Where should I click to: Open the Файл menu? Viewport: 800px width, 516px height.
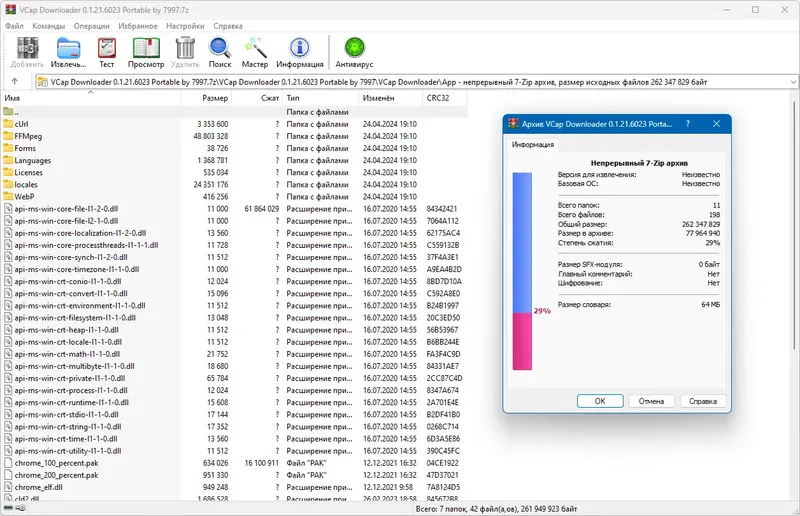(x=14, y=26)
